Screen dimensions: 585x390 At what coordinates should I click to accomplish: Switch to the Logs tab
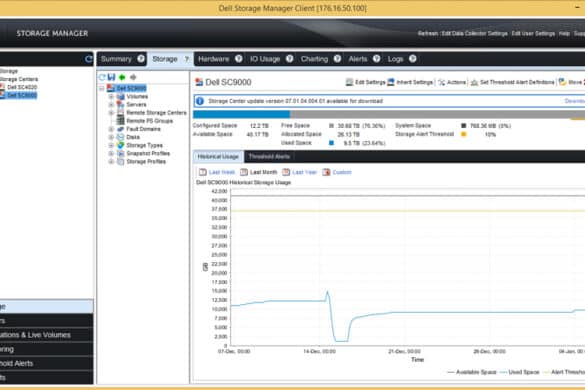(395, 59)
